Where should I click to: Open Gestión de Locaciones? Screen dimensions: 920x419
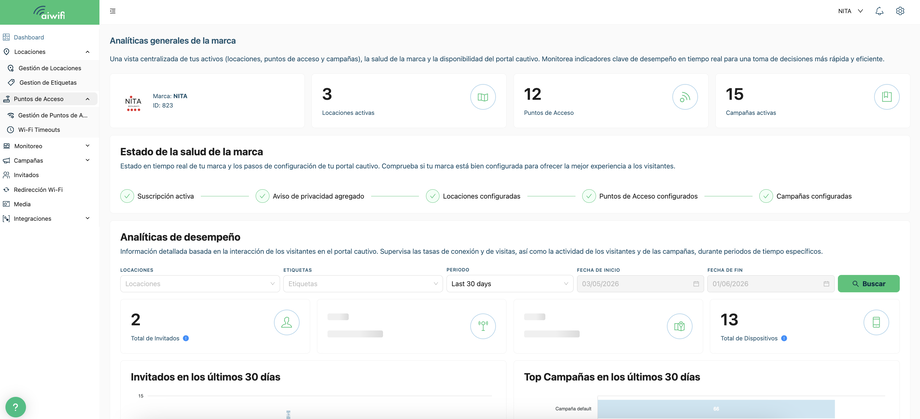tap(49, 68)
